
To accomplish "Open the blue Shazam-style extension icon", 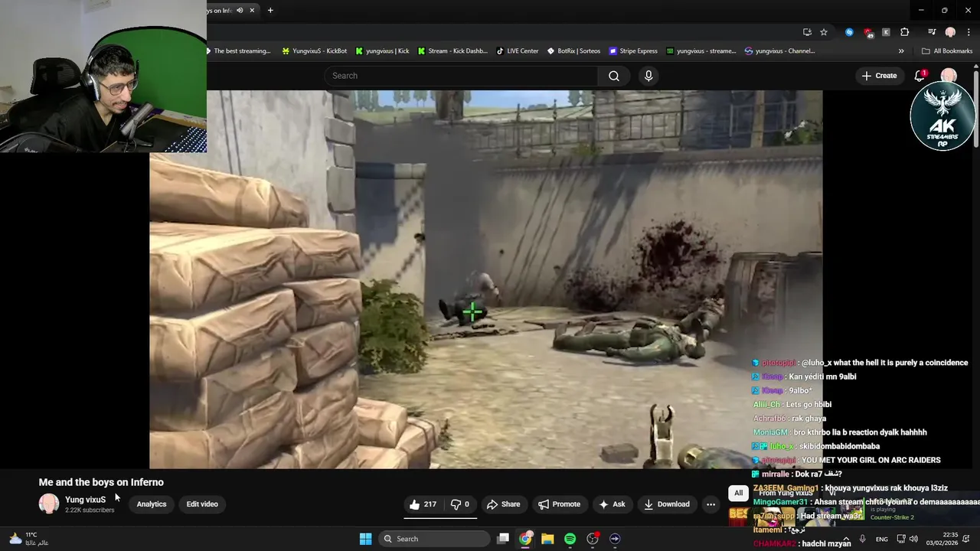I will [x=849, y=32].
